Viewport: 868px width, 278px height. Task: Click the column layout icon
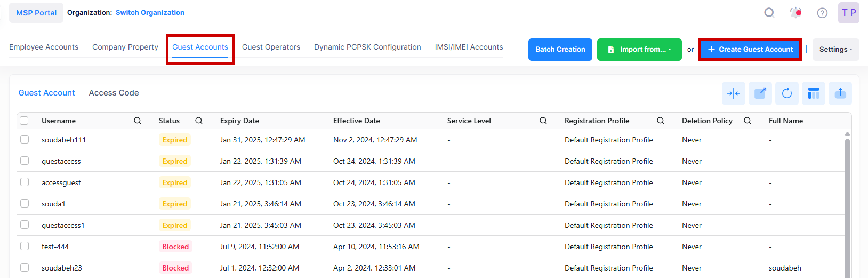coord(813,93)
